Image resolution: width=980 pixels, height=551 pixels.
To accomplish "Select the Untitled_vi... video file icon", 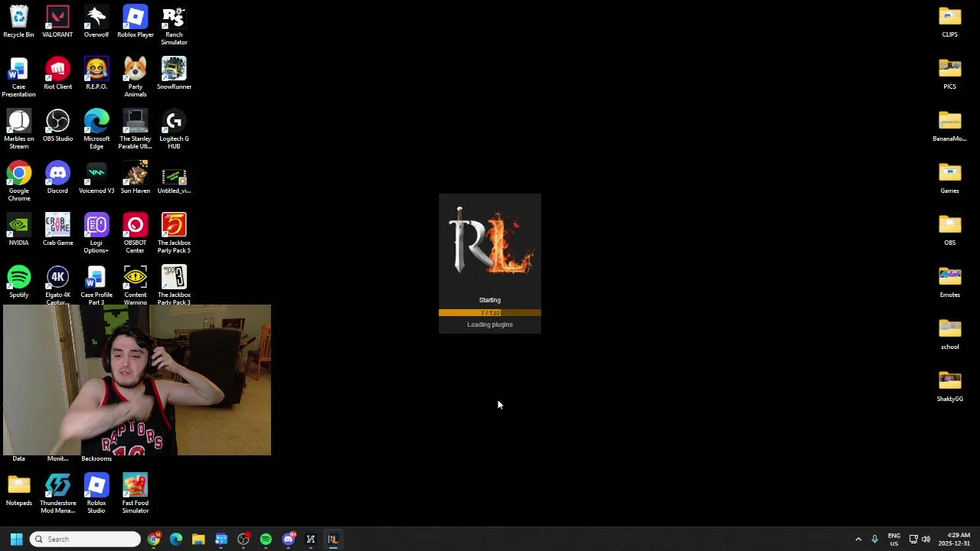I will tap(174, 178).
